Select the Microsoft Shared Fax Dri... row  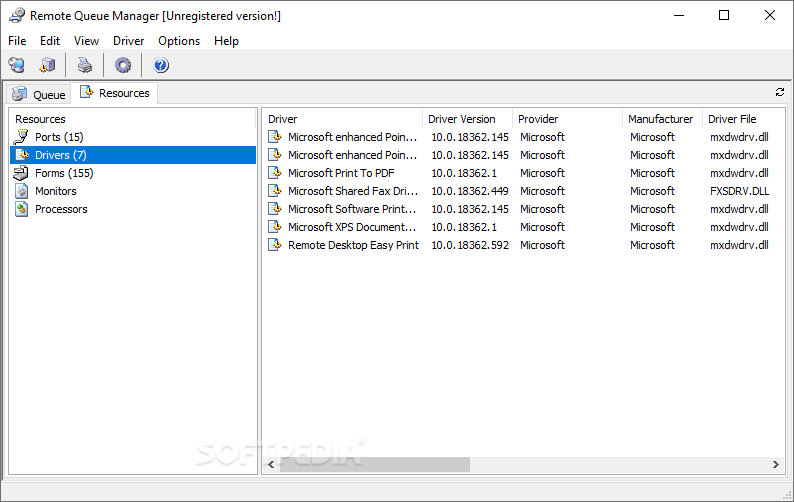(524, 191)
